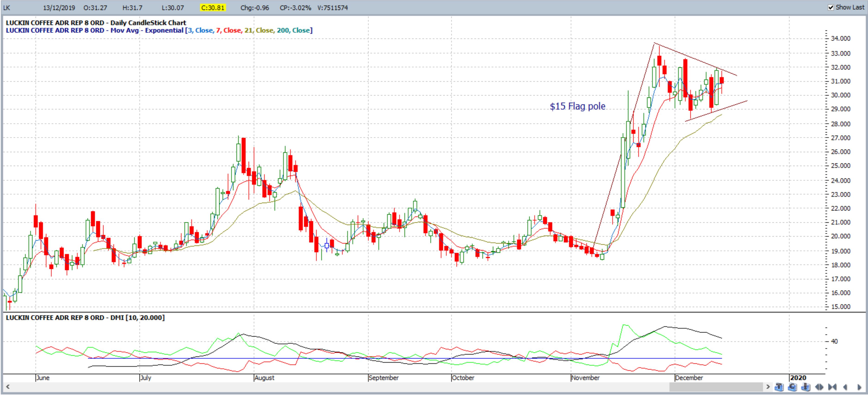Image resolution: width=868 pixels, height=396 pixels.
Task: Click the 40 level on DMI axis
Action: tap(834, 341)
